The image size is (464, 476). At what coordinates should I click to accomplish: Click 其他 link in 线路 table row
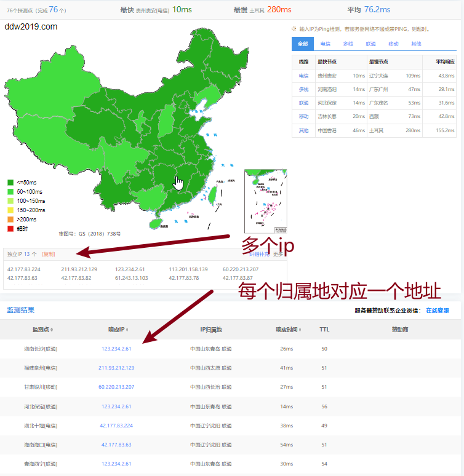point(303,130)
